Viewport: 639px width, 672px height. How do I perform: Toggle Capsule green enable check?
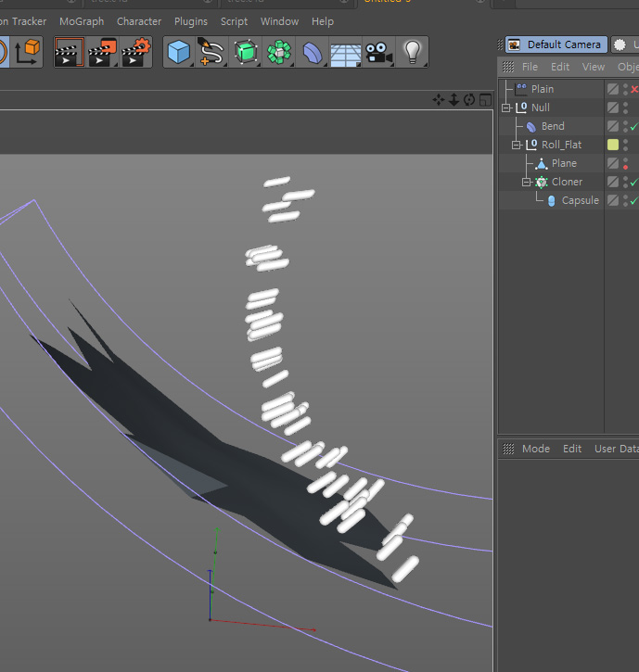633,200
